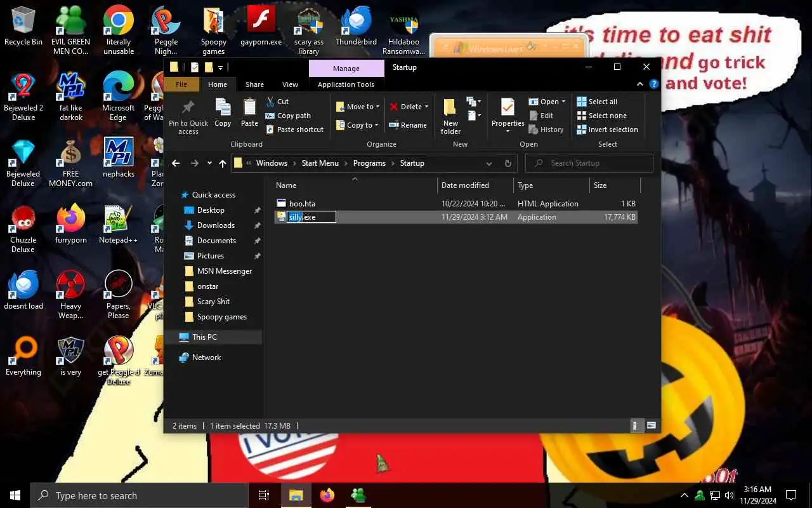Open Thunderbird desktop shortcut
The image size is (812, 508).
coord(356,26)
